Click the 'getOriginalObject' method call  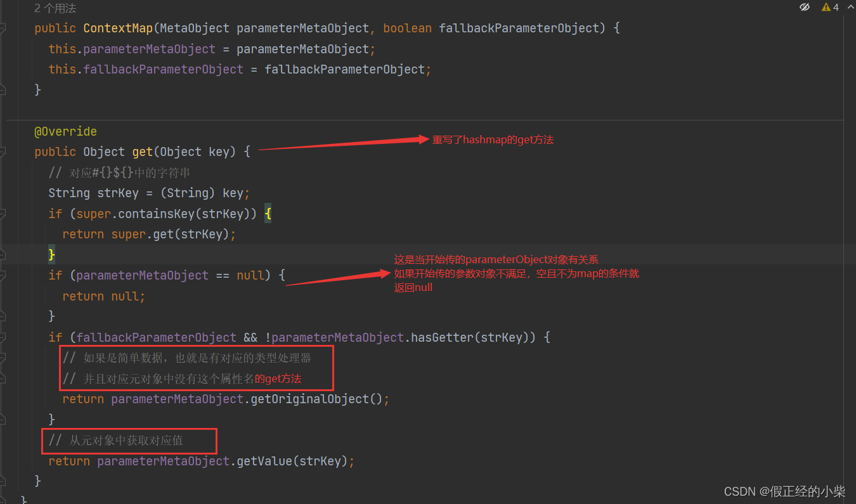(310, 399)
